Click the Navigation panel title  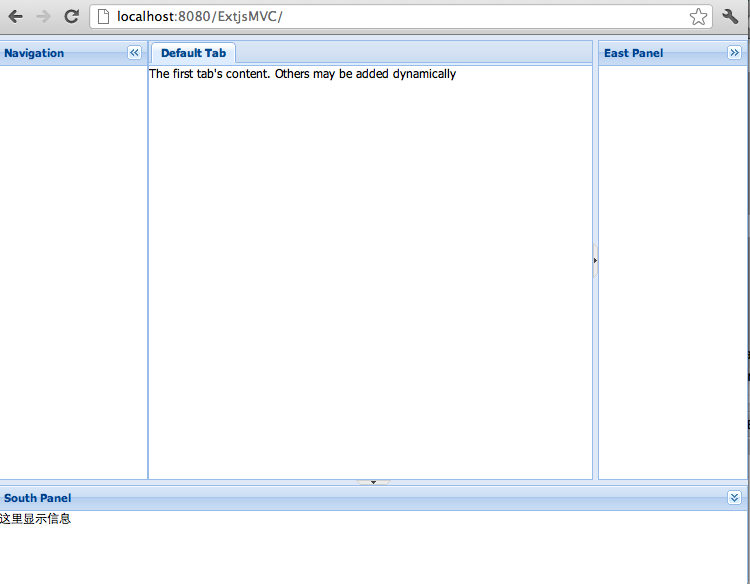click(34, 53)
